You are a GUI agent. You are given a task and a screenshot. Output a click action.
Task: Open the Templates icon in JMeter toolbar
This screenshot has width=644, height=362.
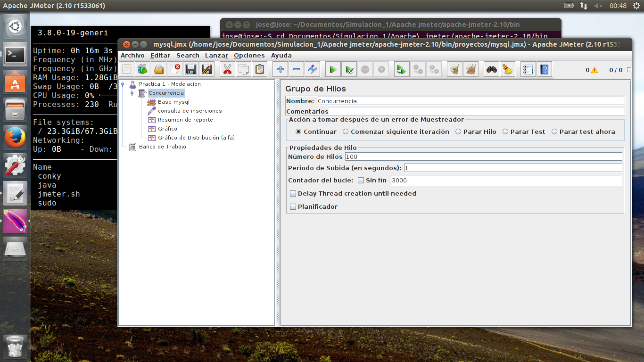(x=142, y=70)
